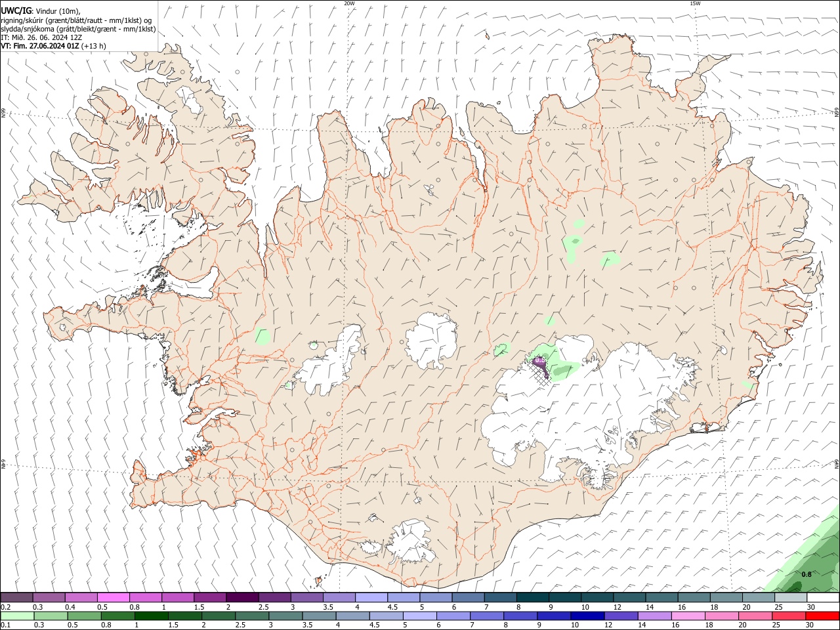Click the '20W' longitude label
Screen dimensions: 840x630
coord(349,3)
